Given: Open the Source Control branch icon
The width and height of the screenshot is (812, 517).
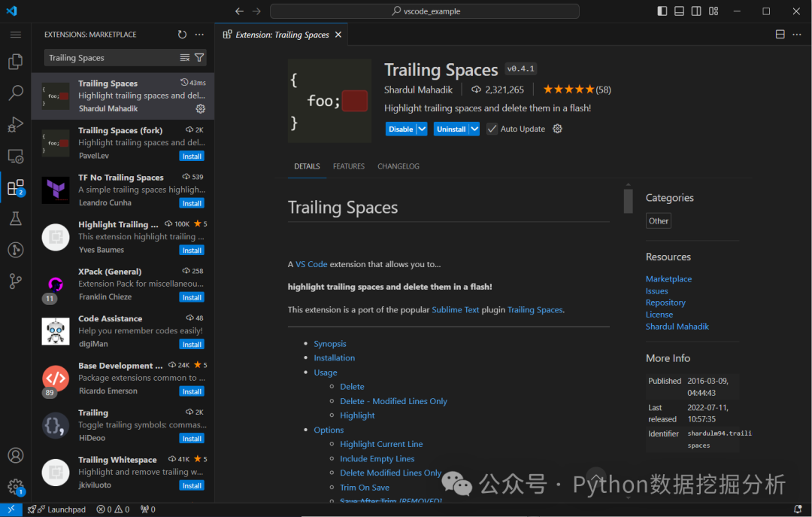Looking at the screenshot, I should [x=16, y=281].
